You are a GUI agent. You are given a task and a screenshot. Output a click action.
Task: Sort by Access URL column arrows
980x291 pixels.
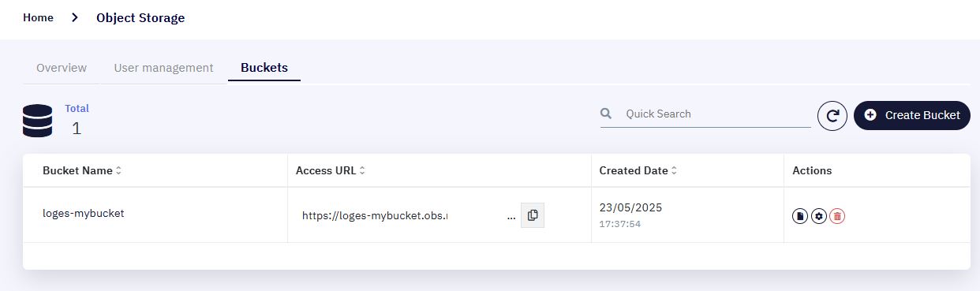[362, 171]
